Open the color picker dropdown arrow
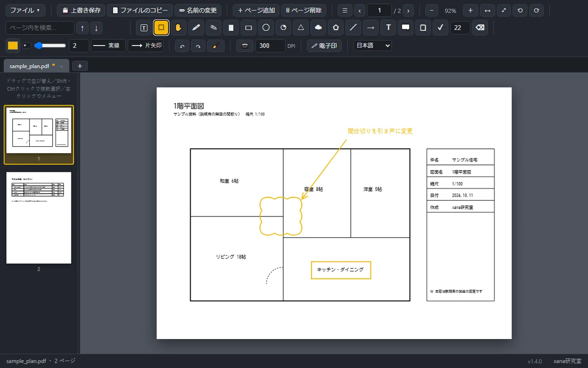Screen dimensions: 588x368 26,46
